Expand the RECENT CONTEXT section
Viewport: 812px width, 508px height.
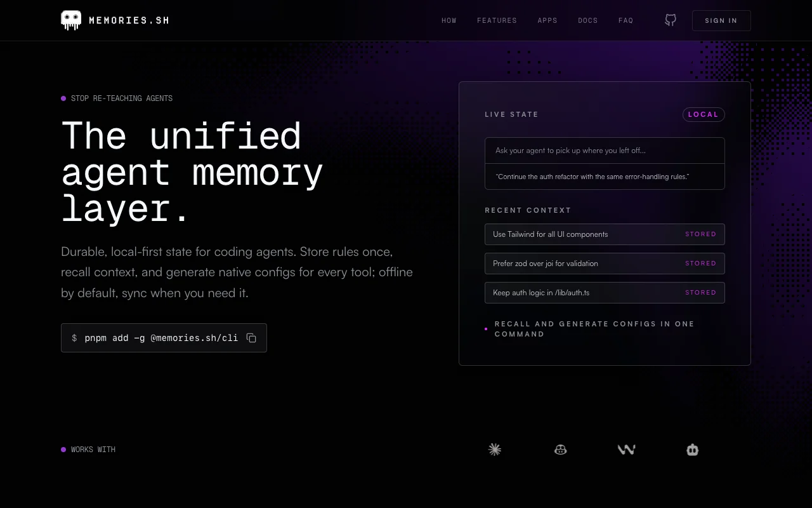coord(528,210)
